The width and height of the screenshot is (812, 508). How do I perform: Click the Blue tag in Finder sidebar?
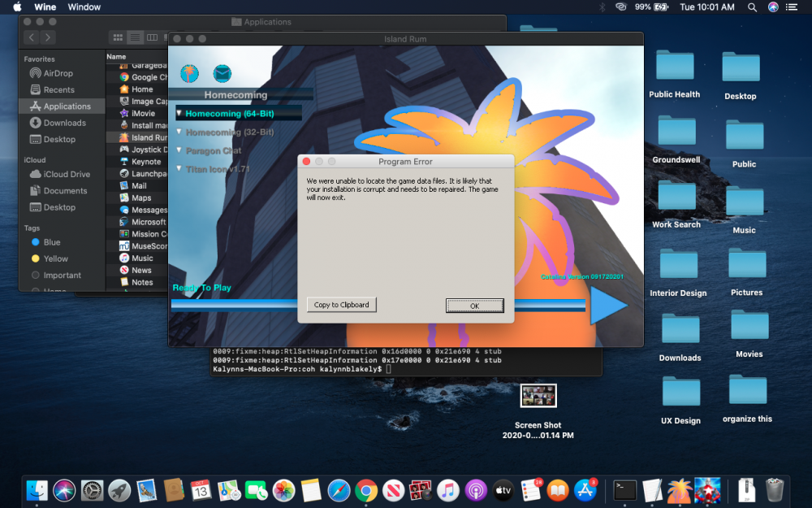click(x=52, y=242)
